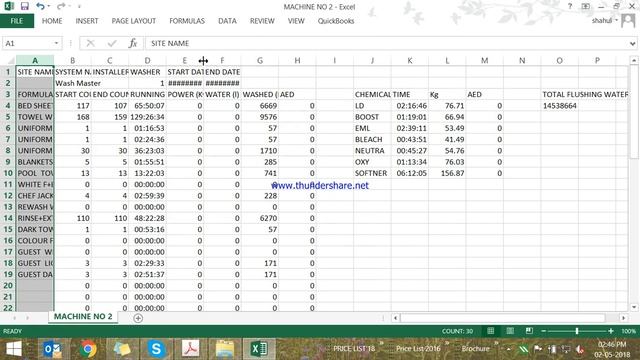Switch to Page Layout view in status bar
Image resolution: width=640 pixels, height=360 pixels.
click(510, 331)
